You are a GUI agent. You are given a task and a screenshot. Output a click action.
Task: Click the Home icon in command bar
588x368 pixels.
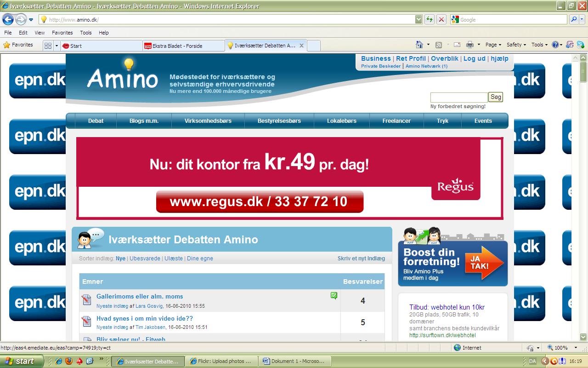click(419, 45)
